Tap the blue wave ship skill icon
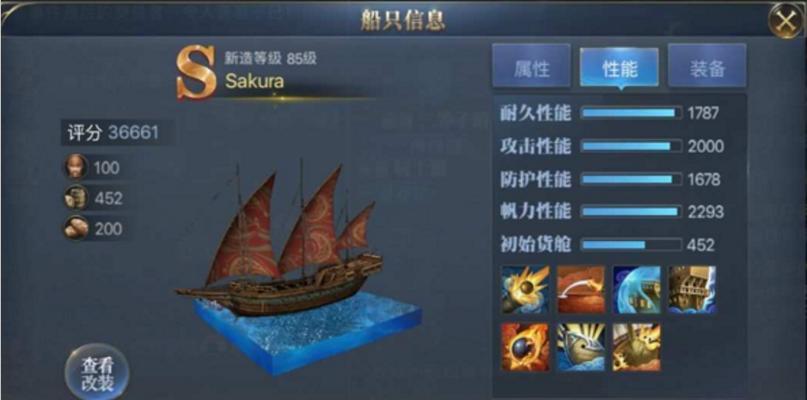Viewport: 807px width, 400px height. point(637,289)
